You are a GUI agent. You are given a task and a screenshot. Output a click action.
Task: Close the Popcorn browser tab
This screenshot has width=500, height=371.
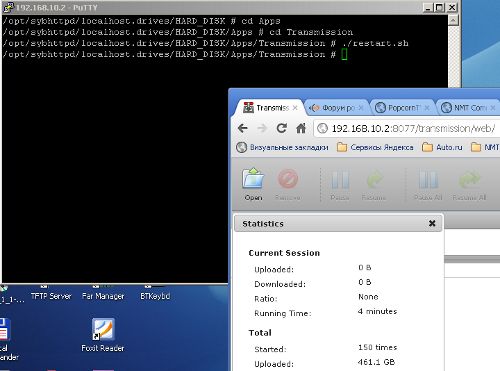[427, 108]
